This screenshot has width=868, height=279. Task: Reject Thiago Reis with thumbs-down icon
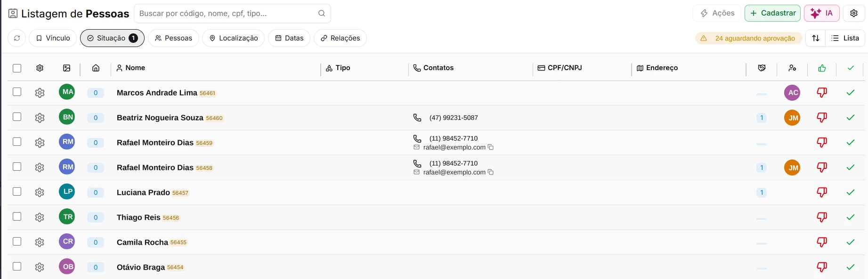tap(822, 217)
